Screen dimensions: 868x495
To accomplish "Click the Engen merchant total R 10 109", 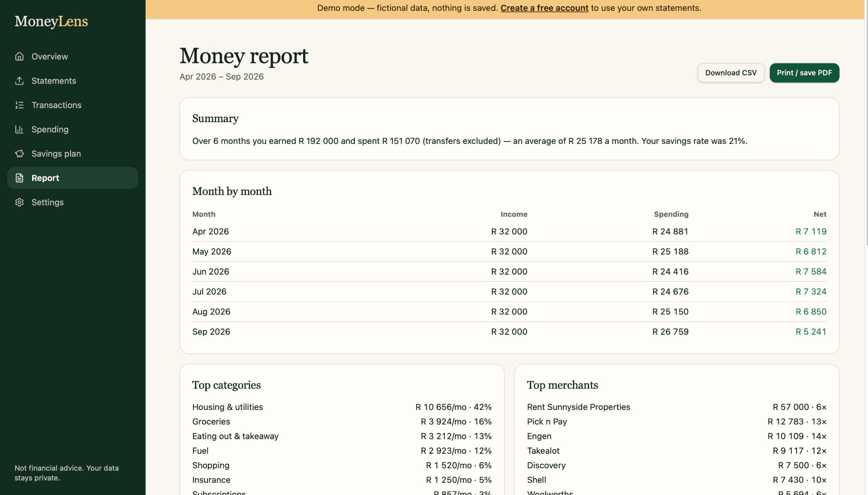I will 785,436.
